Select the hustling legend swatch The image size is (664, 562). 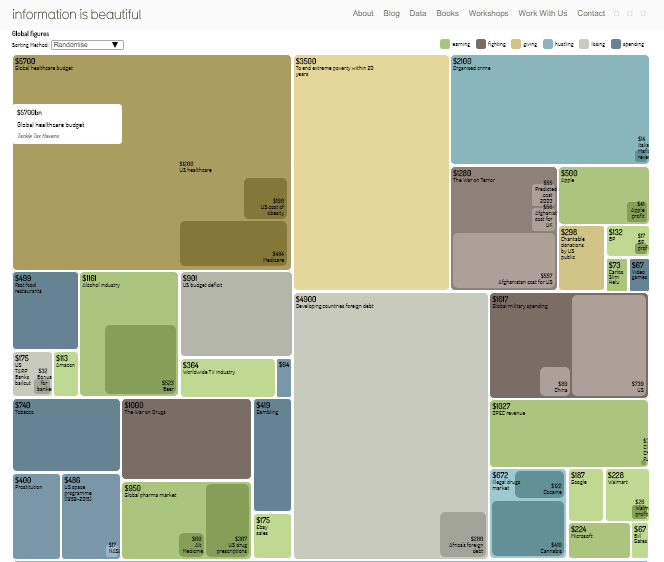(548, 44)
